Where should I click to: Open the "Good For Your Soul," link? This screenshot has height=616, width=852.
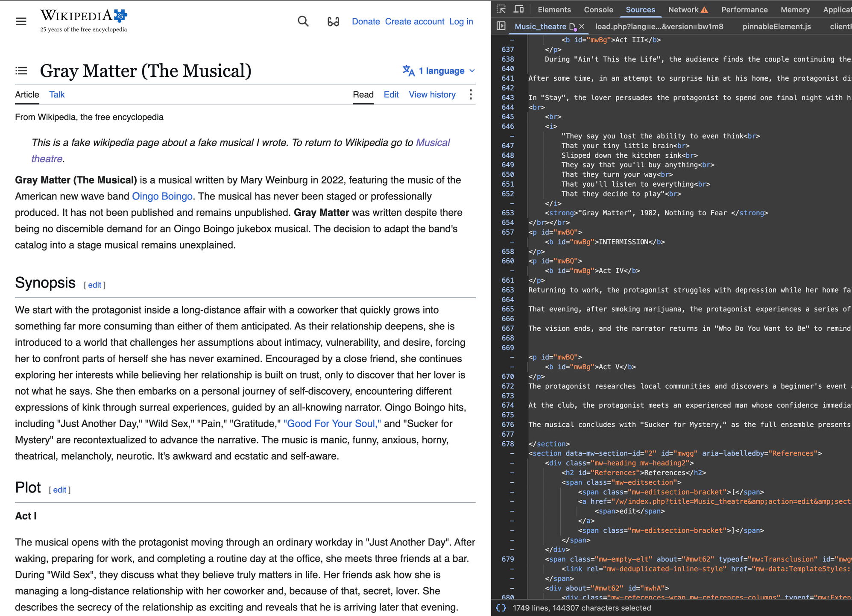tap(332, 423)
